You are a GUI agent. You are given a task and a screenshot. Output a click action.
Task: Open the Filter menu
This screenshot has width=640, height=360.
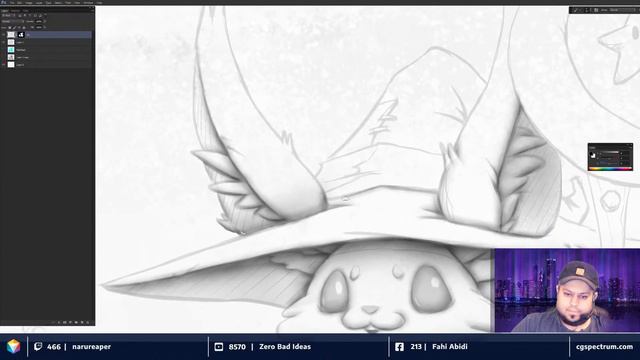[68, 3]
